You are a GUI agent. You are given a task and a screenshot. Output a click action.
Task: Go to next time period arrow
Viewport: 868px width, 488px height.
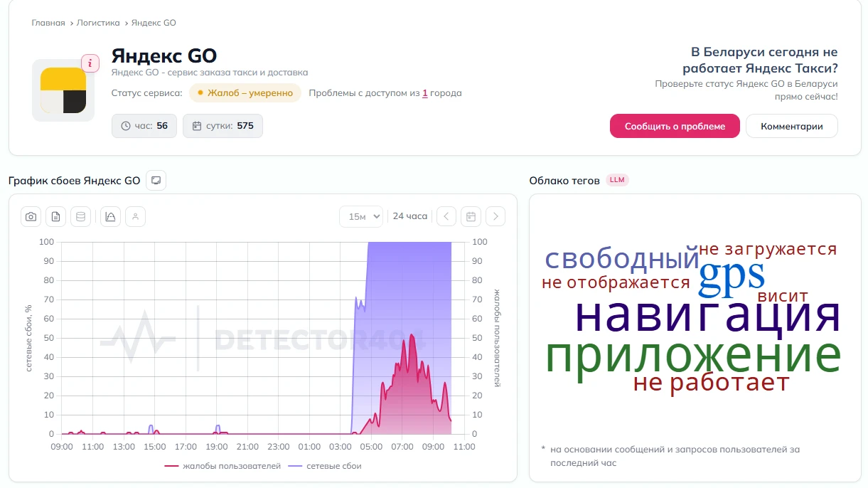pyautogui.click(x=495, y=216)
